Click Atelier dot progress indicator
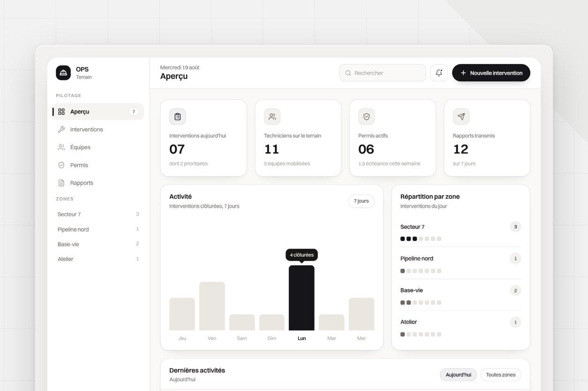Image resolution: width=588 pixels, height=391 pixels. tap(421, 334)
